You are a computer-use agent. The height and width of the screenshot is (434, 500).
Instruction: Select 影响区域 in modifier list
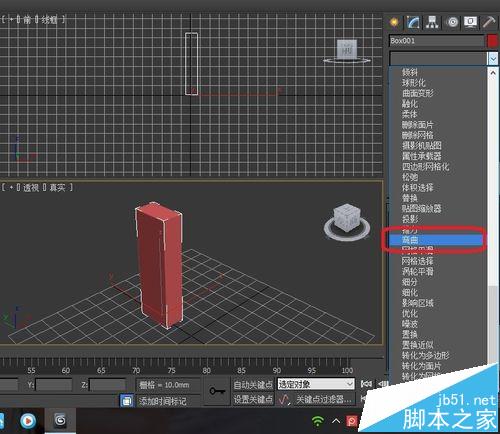point(418,303)
